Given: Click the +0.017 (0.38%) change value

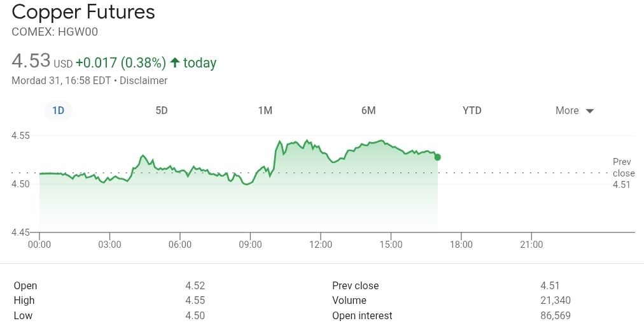Looking at the screenshot, I should point(121,63).
